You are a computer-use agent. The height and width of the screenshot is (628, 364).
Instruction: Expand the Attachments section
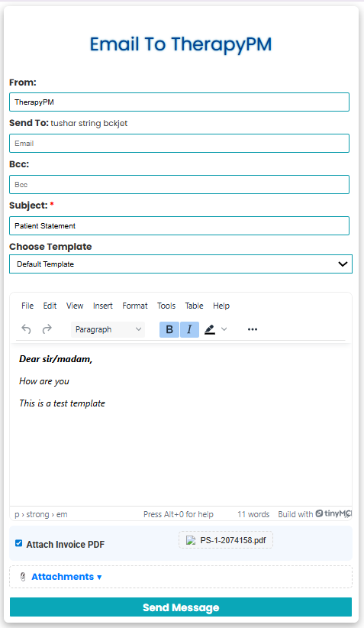pyautogui.click(x=66, y=577)
